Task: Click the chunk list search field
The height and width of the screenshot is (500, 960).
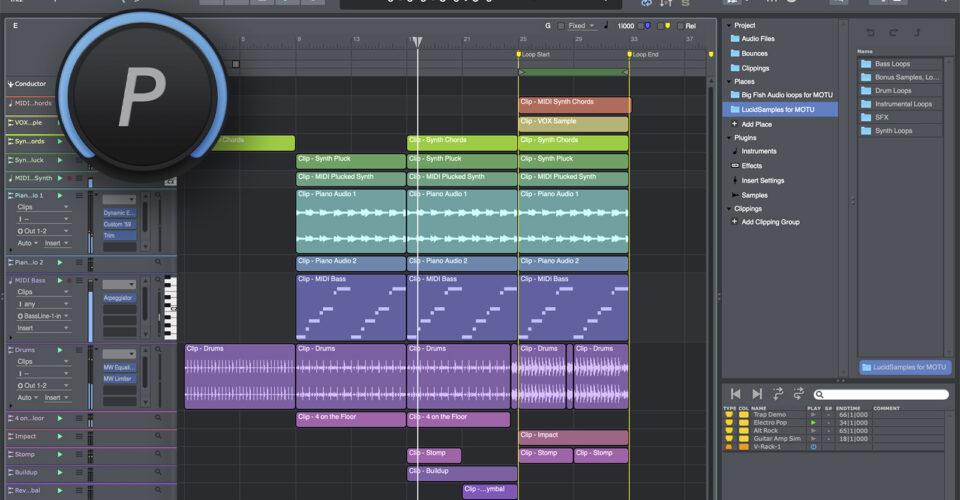Action: 880,395
